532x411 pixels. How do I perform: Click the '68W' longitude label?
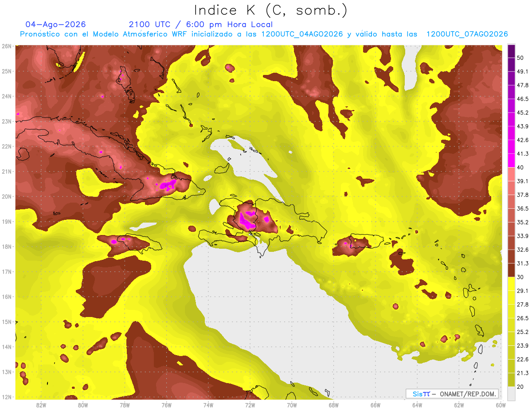[333, 404]
